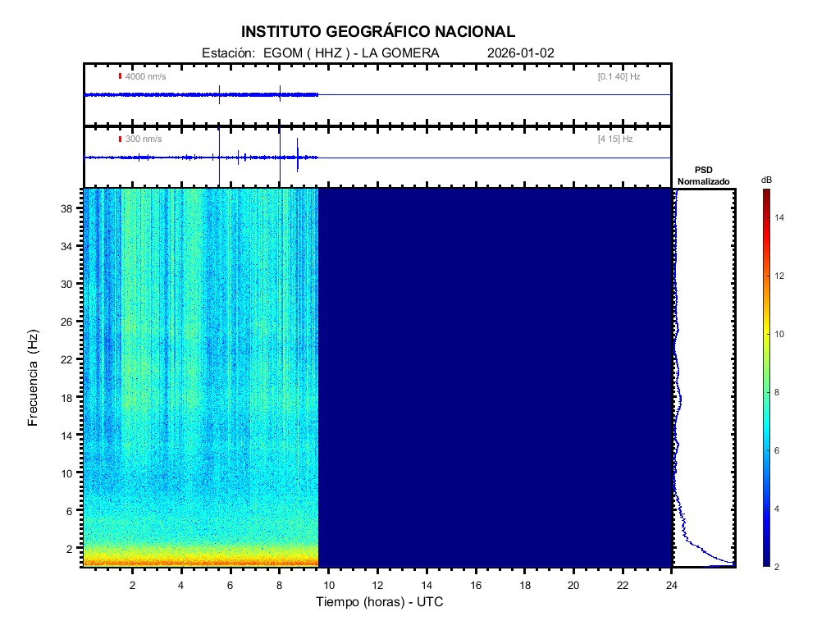Click the Frecuencia (Hz) axis label
Screen dimensions: 840x630
[33, 378]
